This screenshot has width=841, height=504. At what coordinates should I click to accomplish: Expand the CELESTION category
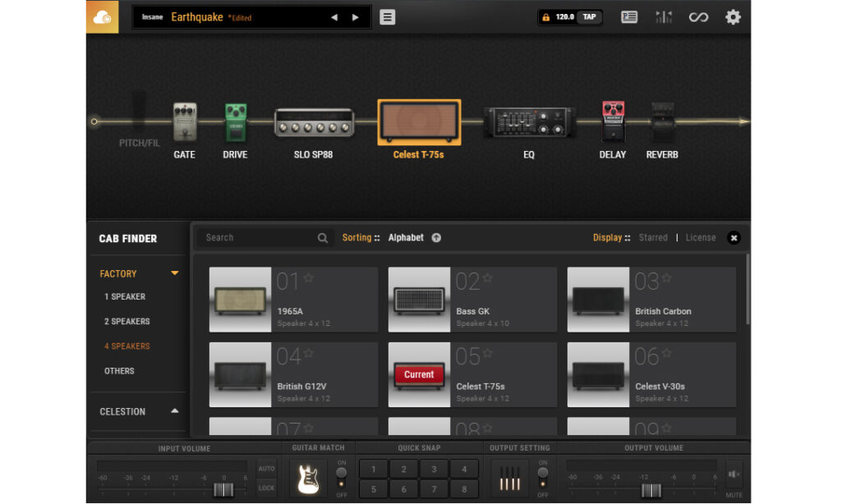click(x=175, y=410)
